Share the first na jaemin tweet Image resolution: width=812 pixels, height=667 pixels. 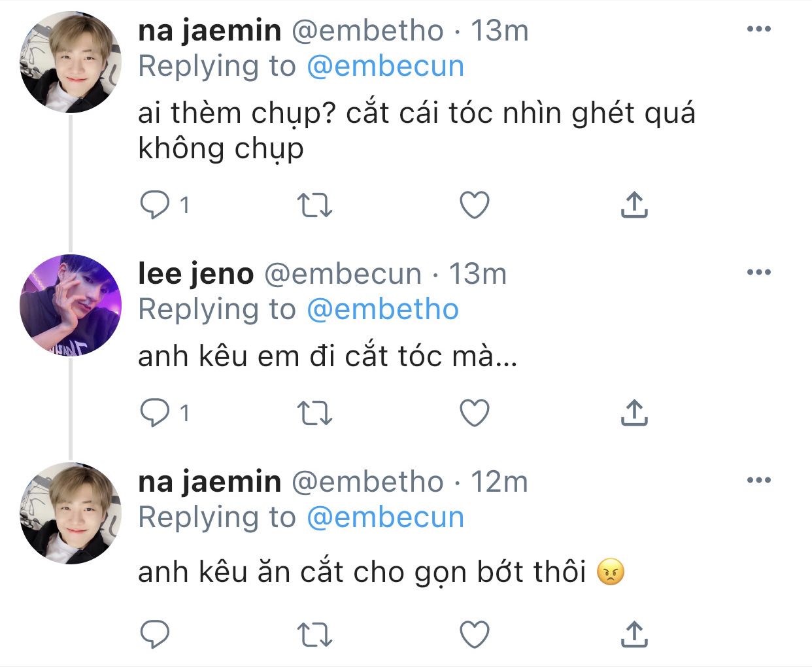(634, 205)
